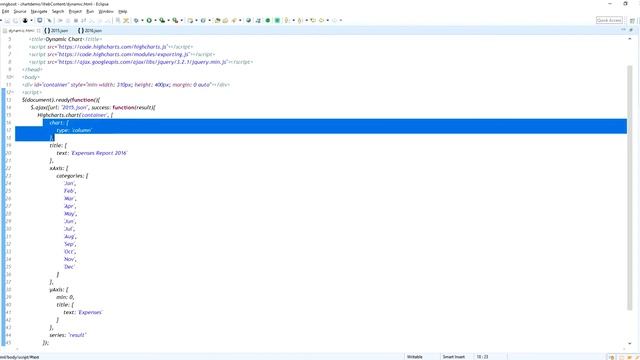The image size is (640, 360).
Task: Click the 18 : 23 cursor position field
Action: click(x=482, y=357)
